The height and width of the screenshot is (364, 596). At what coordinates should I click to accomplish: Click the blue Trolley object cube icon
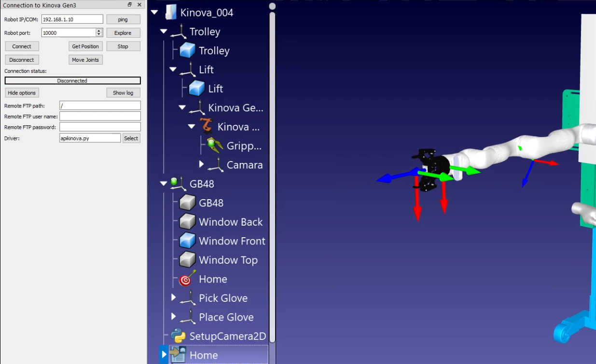point(187,51)
